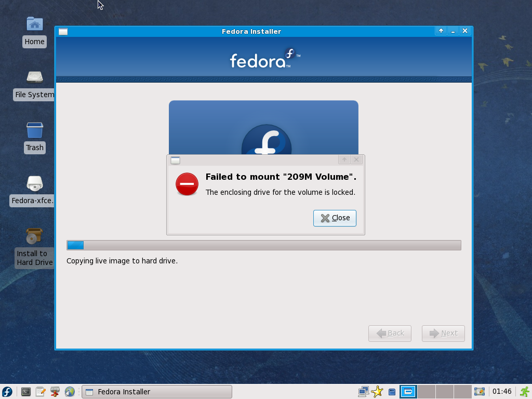The width and height of the screenshot is (532, 399).
Task: Click the installation progress bar
Action: click(264, 245)
